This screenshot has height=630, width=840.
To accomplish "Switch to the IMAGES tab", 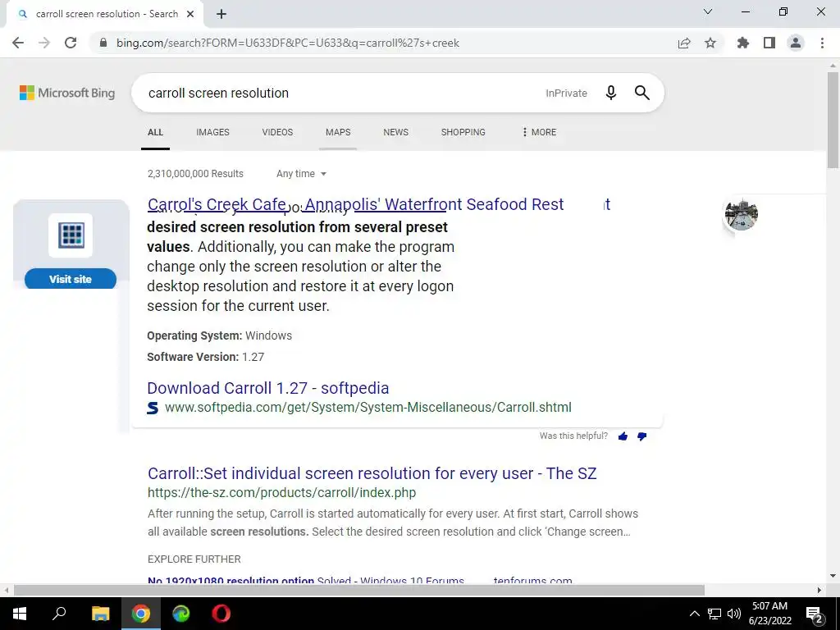I will [x=212, y=132].
